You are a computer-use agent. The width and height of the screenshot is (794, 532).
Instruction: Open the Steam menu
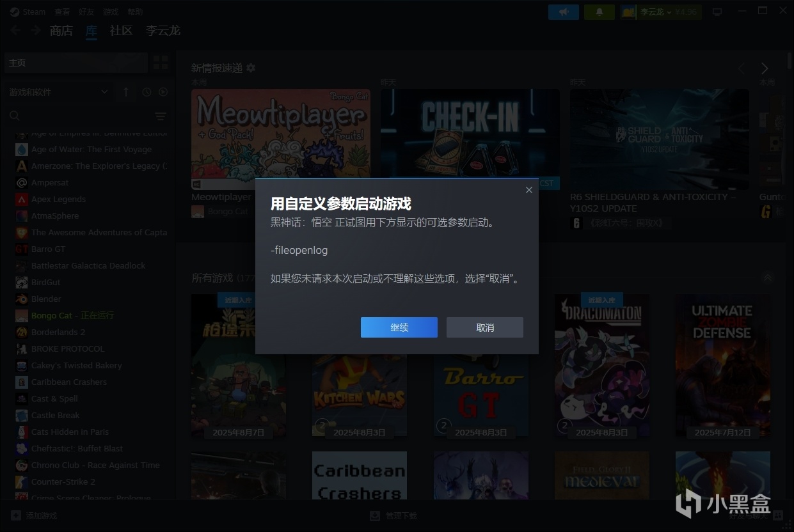click(28, 12)
